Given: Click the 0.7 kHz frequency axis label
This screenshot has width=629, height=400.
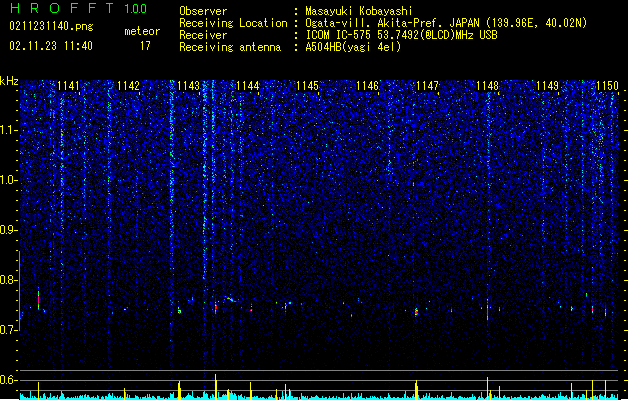Looking at the screenshot, I should coord(9,330).
